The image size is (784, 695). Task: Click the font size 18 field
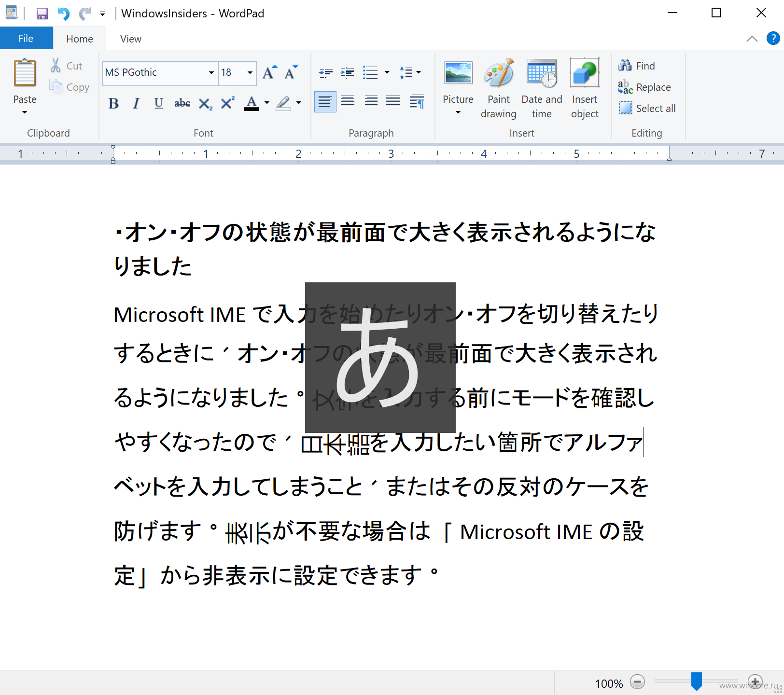tap(232, 72)
